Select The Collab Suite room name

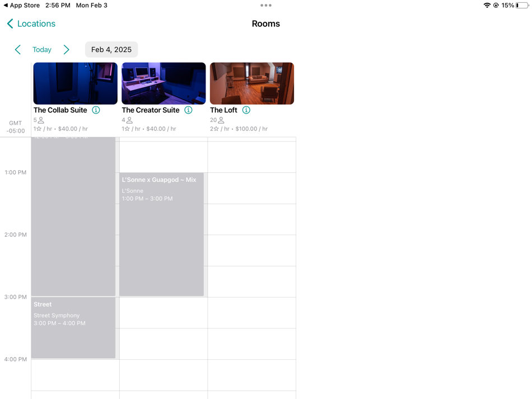(x=60, y=110)
